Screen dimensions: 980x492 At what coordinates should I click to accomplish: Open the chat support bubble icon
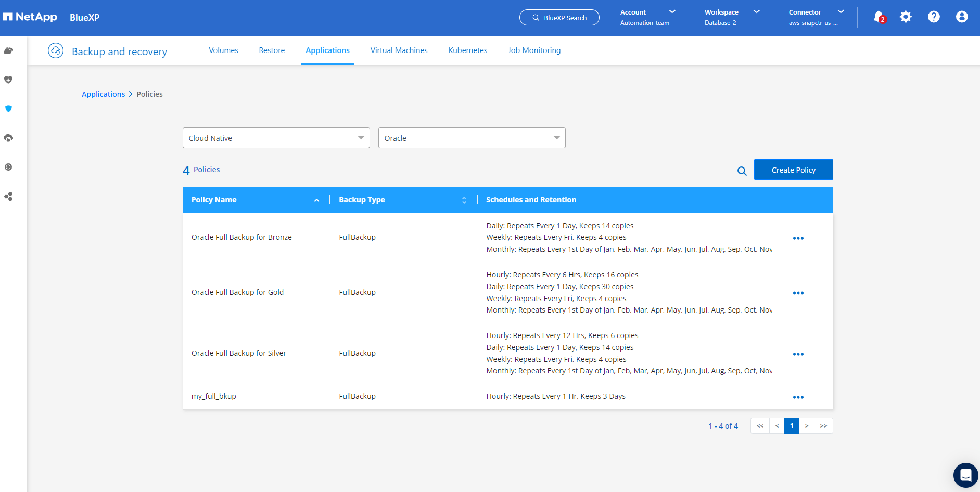click(965, 475)
